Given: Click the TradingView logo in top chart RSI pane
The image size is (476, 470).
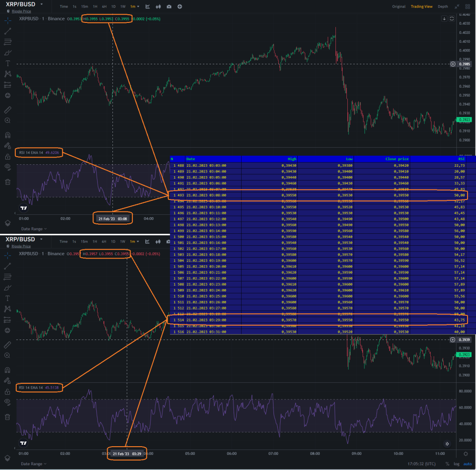Looking at the screenshot, I should coord(24,208).
